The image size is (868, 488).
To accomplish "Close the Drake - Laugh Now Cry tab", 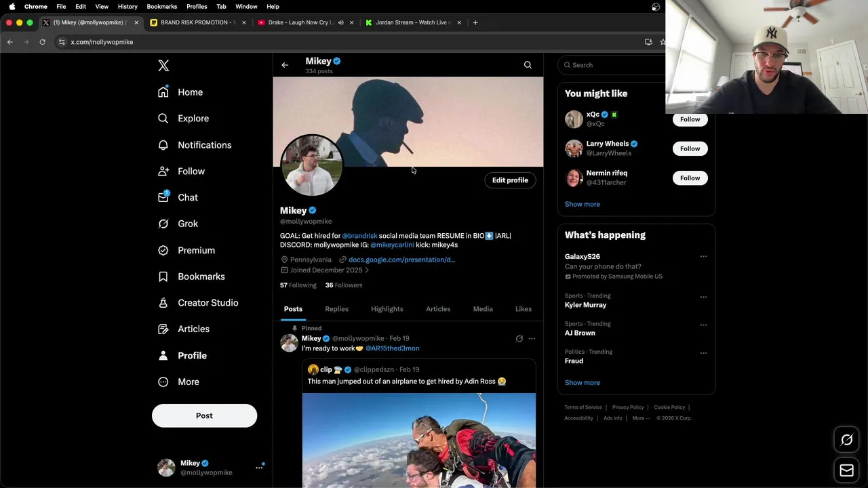I will click(x=351, y=22).
